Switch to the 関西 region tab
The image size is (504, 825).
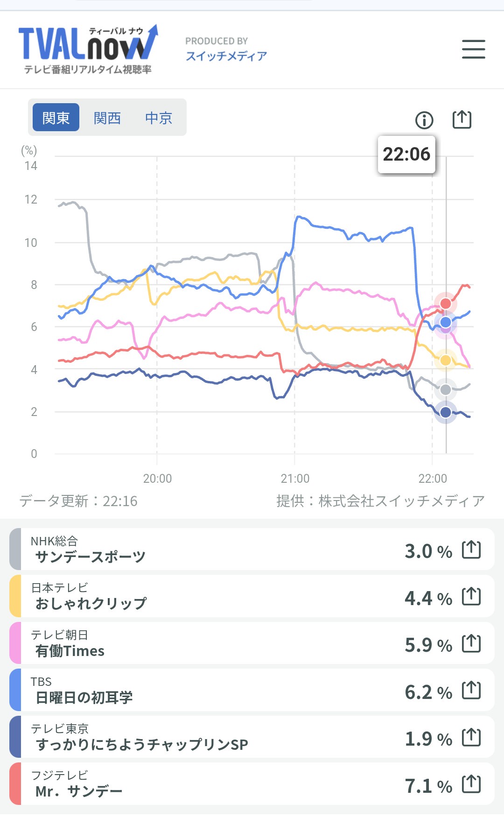click(107, 118)
